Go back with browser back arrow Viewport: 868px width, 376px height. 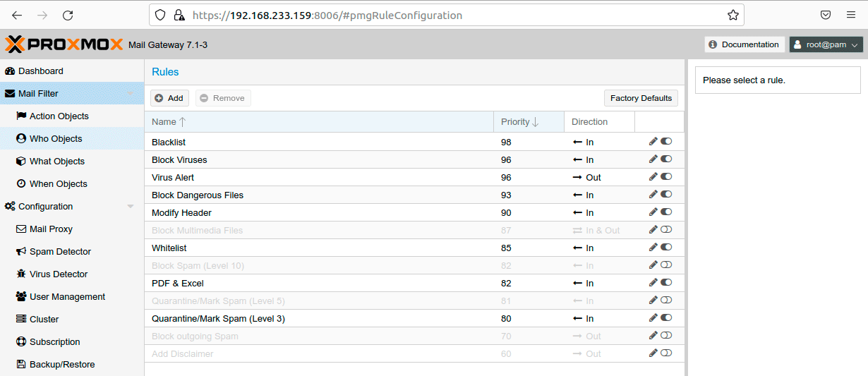(17, 15)
